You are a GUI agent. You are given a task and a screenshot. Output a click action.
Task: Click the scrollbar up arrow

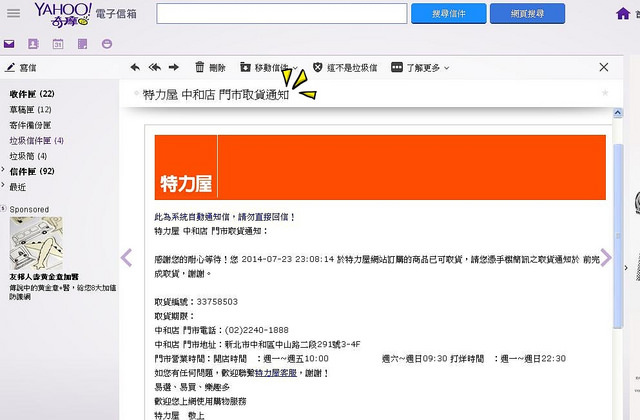[x=618, y=113]
